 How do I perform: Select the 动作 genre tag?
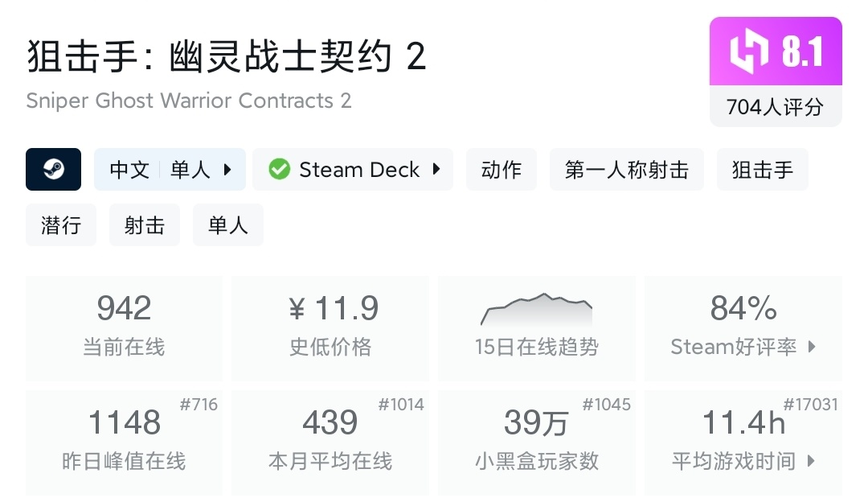click(502, 170)
